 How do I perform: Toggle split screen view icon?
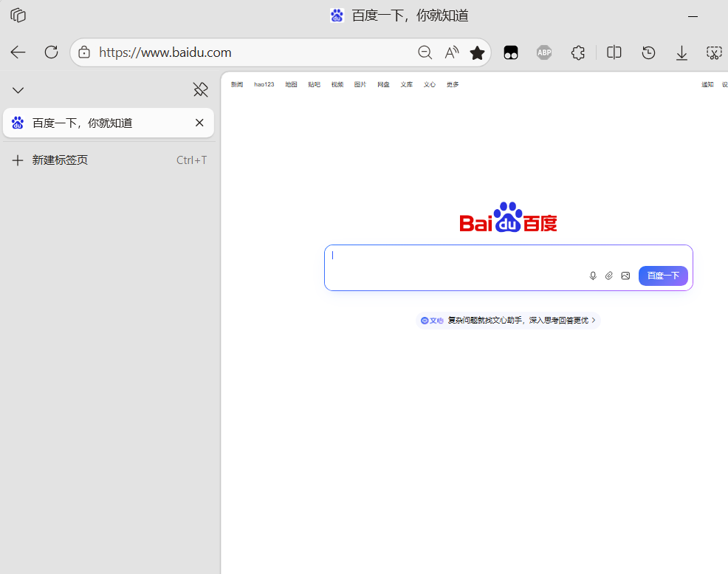pyautogui.click(x=614, y=52)
